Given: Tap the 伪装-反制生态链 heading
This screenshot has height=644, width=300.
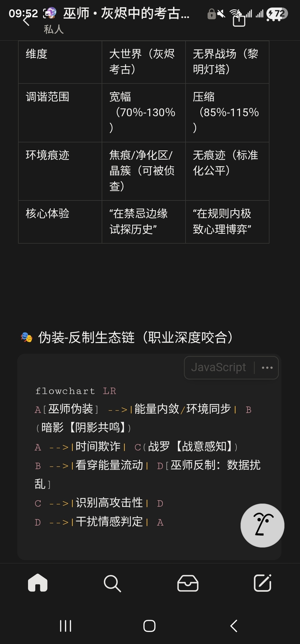Looking at the screenshot, I should (x=135, y=337).
